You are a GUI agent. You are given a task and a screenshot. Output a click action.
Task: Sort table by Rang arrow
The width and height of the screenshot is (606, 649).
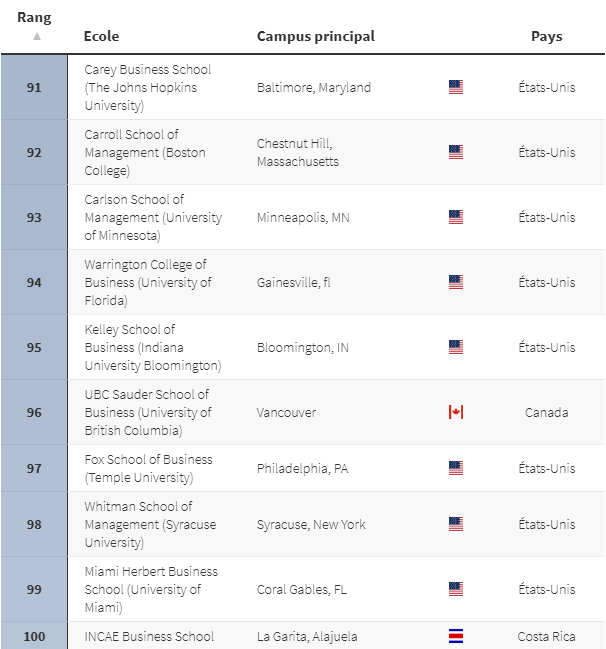click(x=37, y=36)
